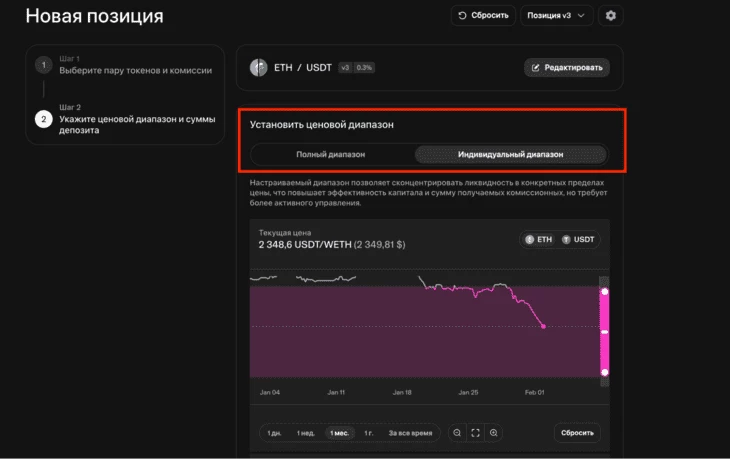Click the fit-to-view chart icon

[x=475, y=433]
